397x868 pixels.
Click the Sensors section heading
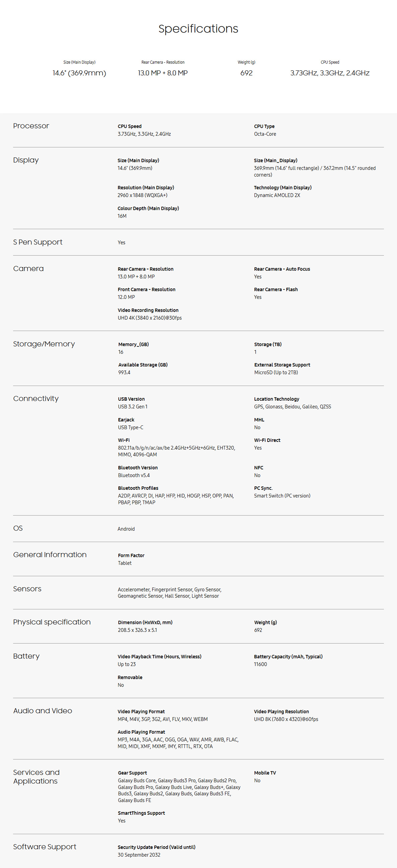click(x=27, y=589)
